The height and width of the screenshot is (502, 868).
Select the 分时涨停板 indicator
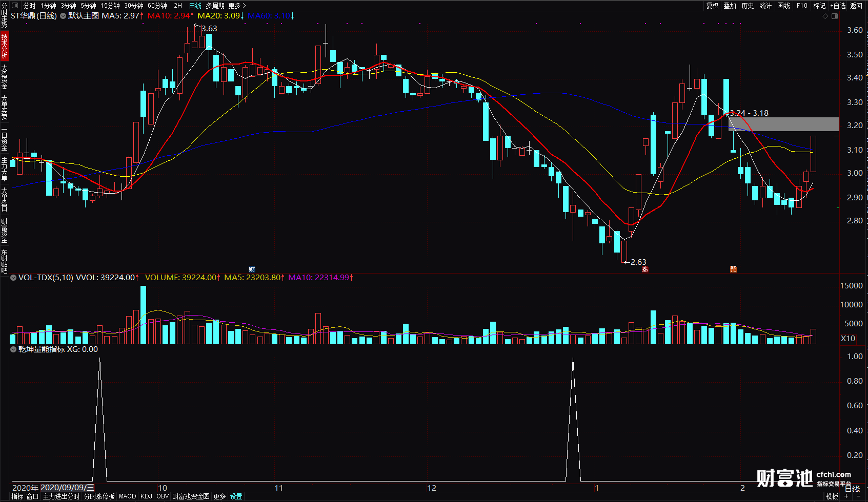click(x=99, y=496)
